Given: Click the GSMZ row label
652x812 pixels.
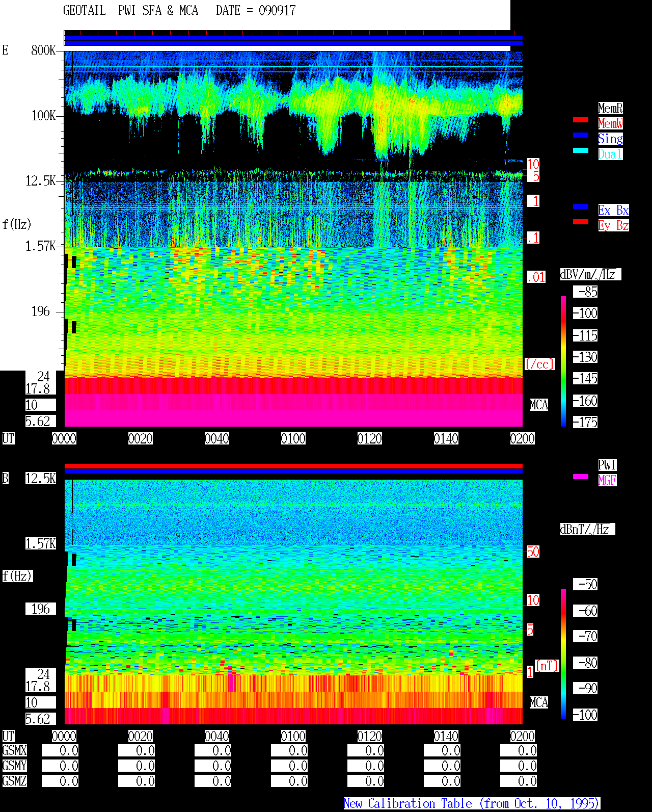Looking at the screenshot, I should (14, 781).
